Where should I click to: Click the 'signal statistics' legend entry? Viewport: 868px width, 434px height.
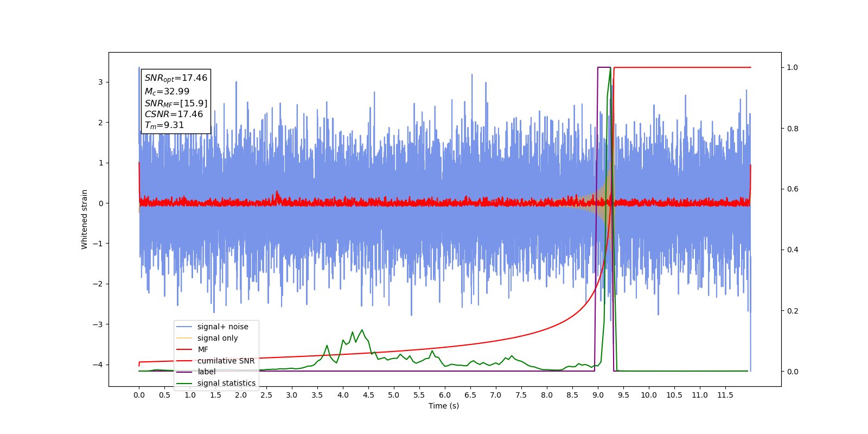(216, 383)
